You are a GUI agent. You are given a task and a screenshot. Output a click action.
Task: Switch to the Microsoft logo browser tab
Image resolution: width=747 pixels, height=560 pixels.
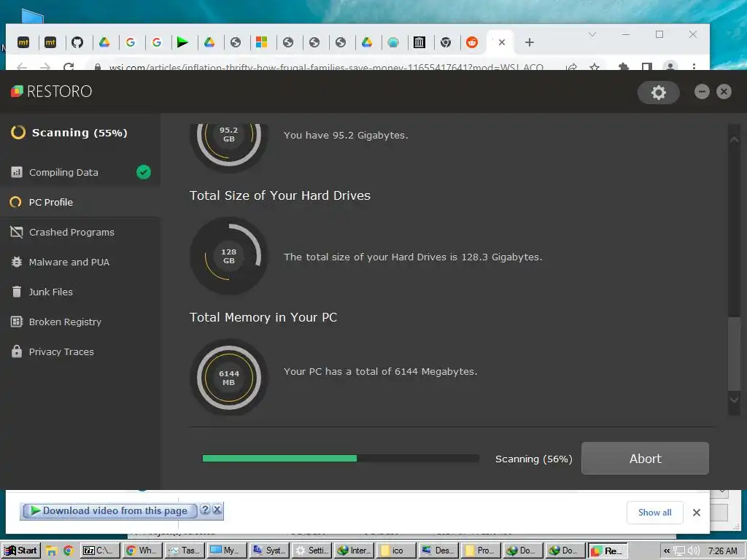tap(262, 42)
